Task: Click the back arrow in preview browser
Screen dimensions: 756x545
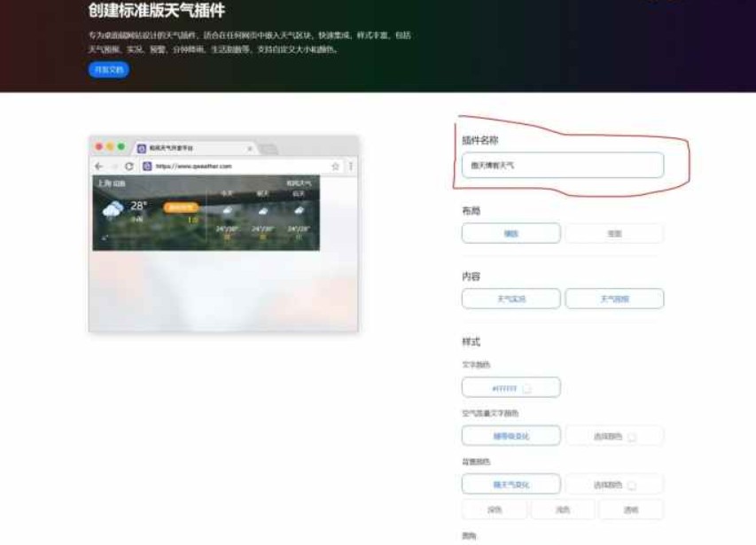Action: click(x=99, y=167)
